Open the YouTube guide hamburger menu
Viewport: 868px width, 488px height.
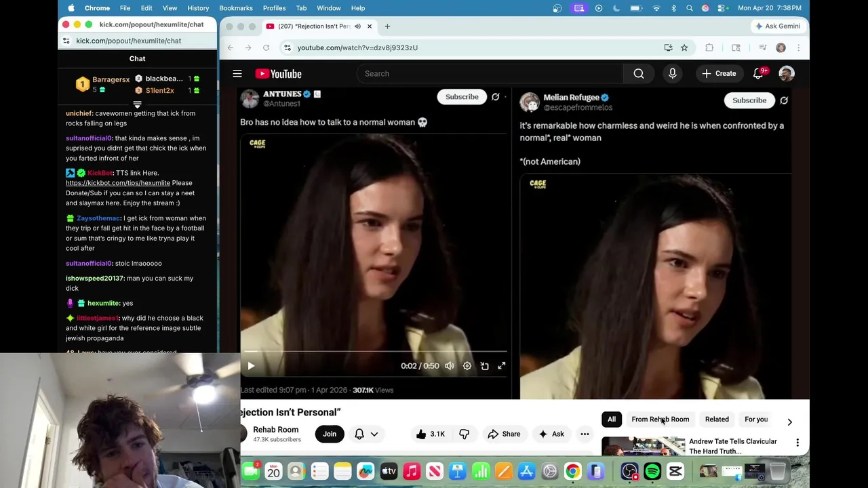pos(237,74)
